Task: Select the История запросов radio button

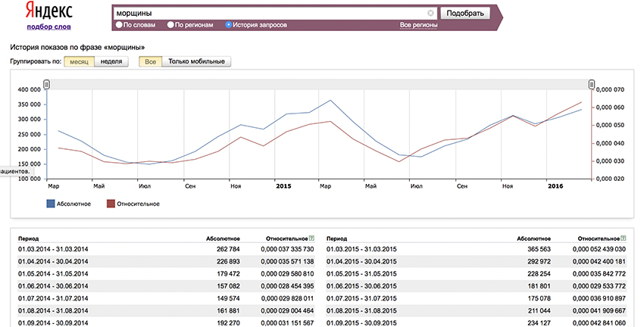Action: 229,25
